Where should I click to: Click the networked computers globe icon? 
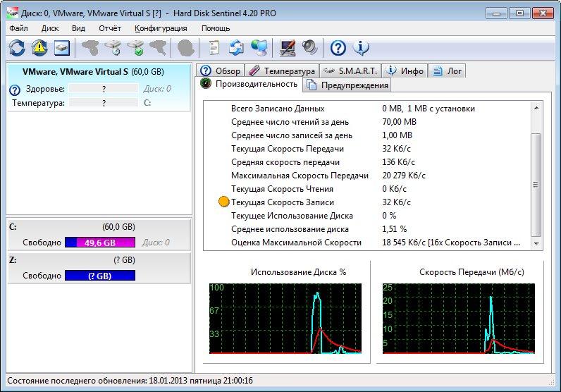pos(259,48)
